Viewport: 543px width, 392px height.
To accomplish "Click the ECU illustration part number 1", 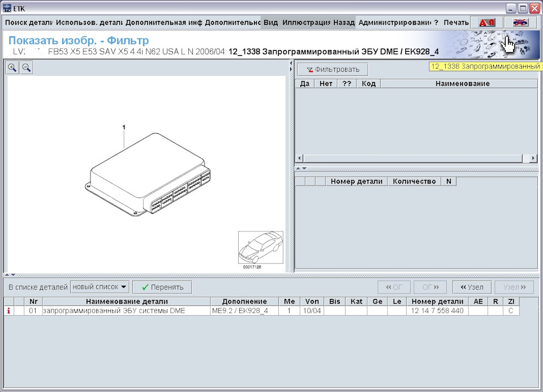I will coord(124,127).
